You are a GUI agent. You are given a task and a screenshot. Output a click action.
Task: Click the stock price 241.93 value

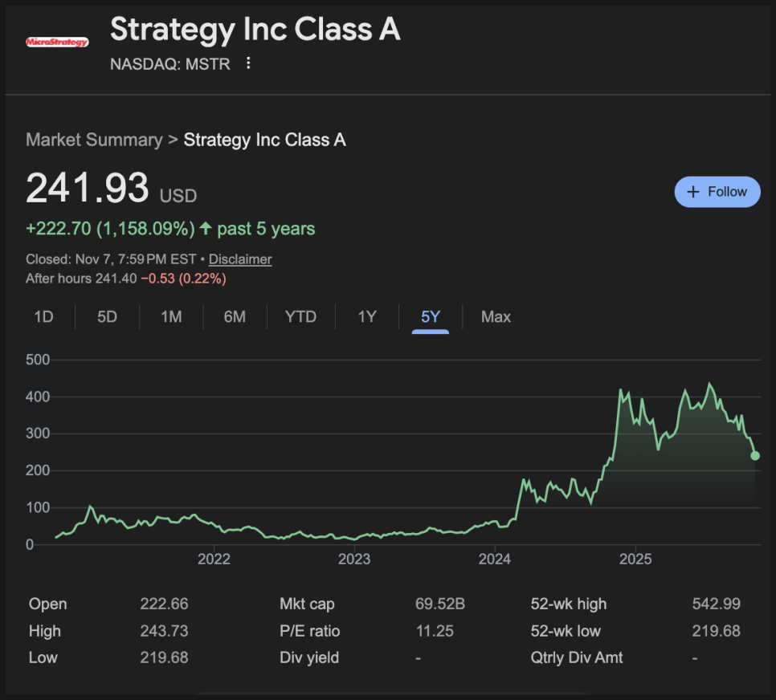[x=88, y=189]
